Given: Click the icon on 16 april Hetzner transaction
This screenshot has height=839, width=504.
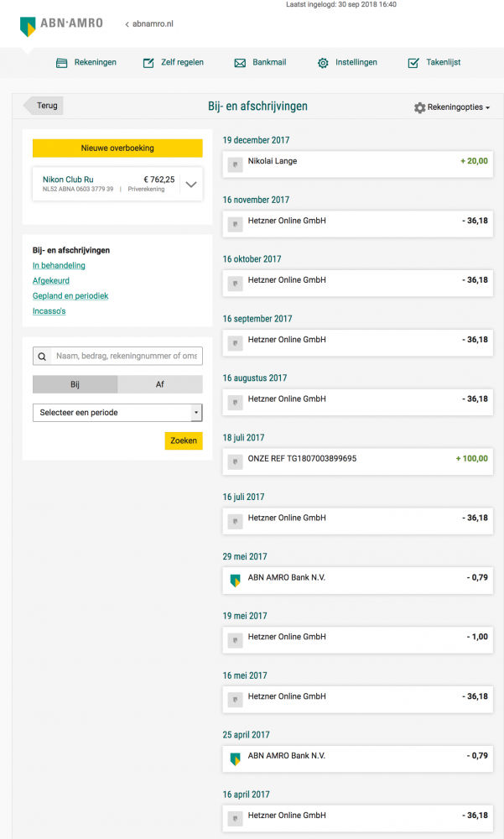Looking at the screenshot, I should click(x=235, y=818).
